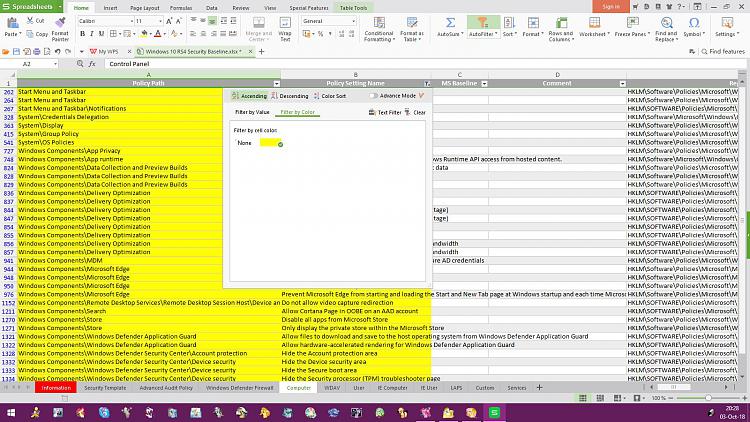Image resolution: width=750 pixels, height=422 pixels.
Task: Click the font color A icon
Action: pos(157,34)
